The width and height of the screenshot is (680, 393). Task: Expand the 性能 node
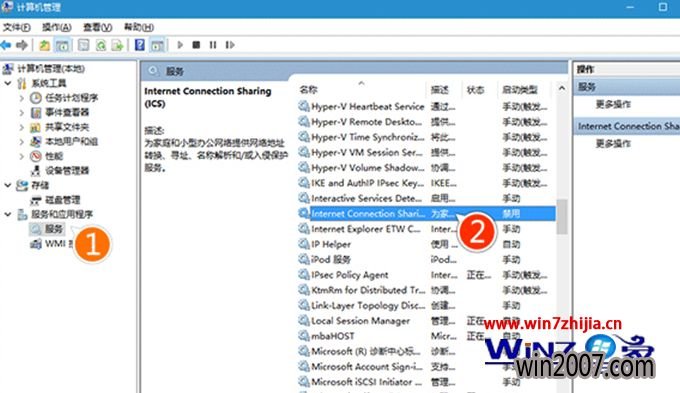tap(22, 156)
